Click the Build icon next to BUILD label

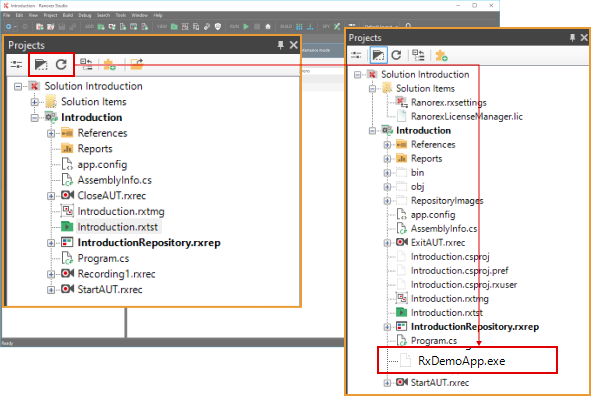pyautogui.click(x=299, y=26)
